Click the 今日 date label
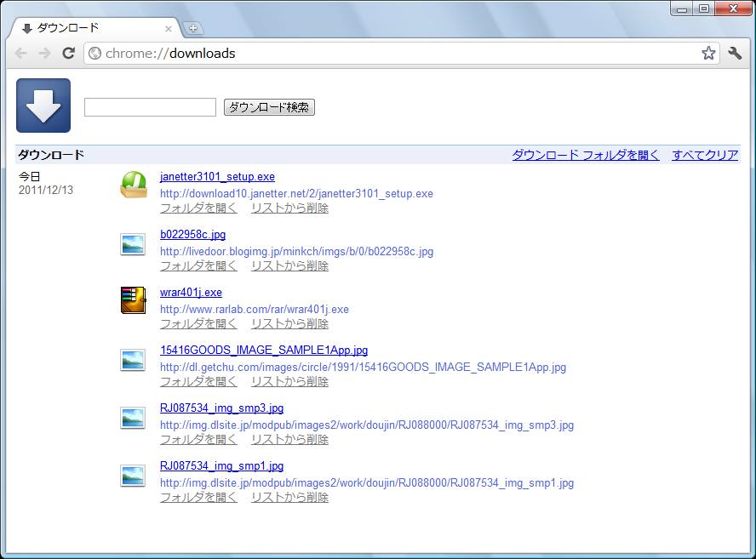 click(30, 177)
